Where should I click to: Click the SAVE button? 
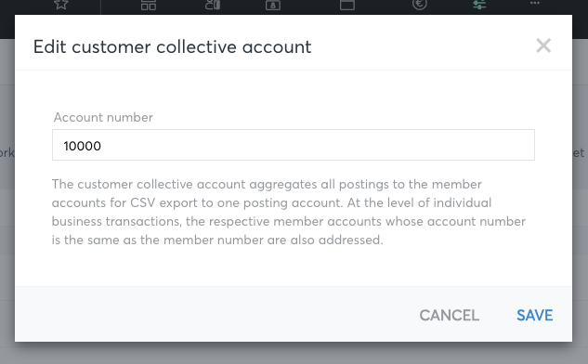click(x=535, y=316)
